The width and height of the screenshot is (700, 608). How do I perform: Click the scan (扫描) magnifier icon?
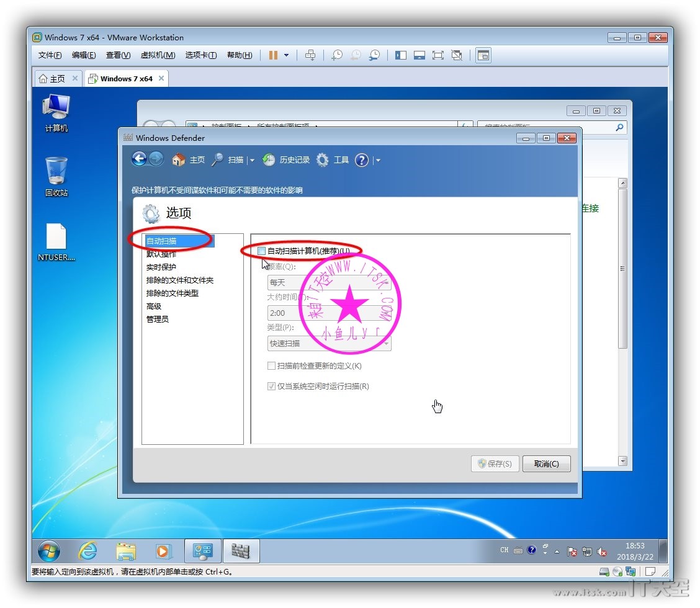(217, 160)
